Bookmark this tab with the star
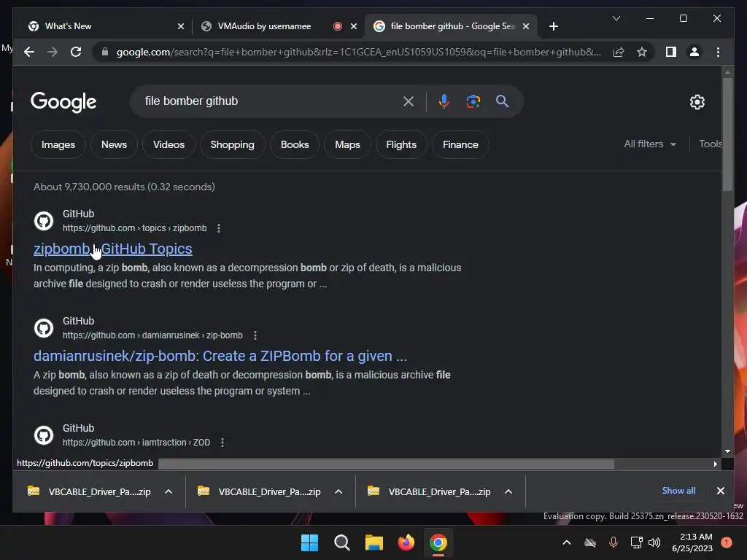The height and width of the screenshot is (560, 747). (642, 52)
